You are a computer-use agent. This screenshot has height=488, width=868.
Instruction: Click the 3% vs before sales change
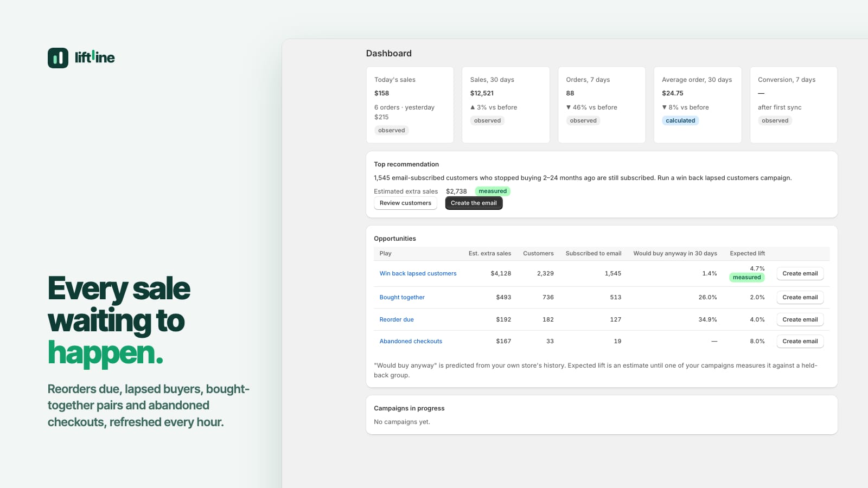pos(493,107)
